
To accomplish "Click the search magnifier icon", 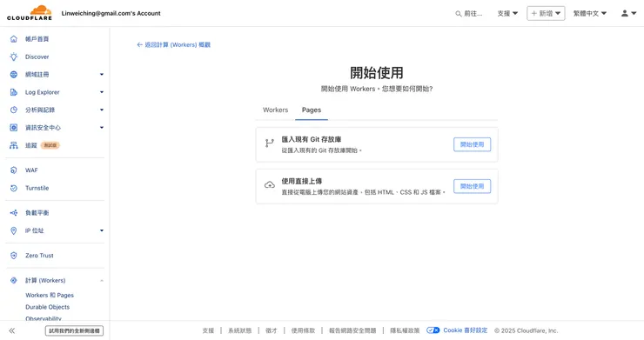I will pos(459,14).
